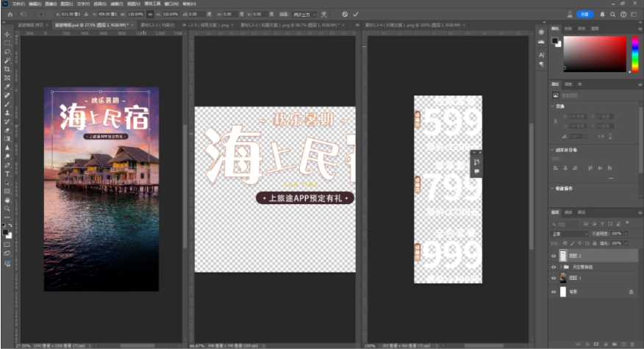The height and width of the screenshot is (349, 644).
Task: Click the vertical hue slider in Color panel
Action: 634,53
